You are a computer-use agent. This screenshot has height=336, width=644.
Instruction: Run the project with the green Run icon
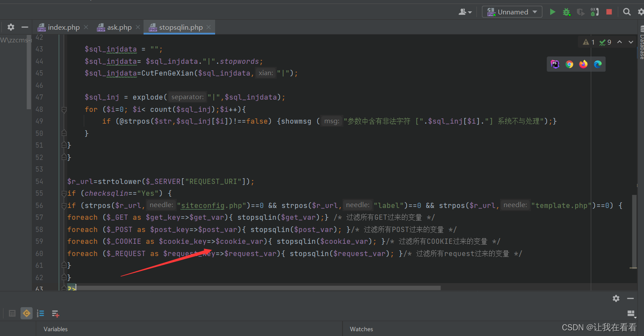(x=552, y=12)
